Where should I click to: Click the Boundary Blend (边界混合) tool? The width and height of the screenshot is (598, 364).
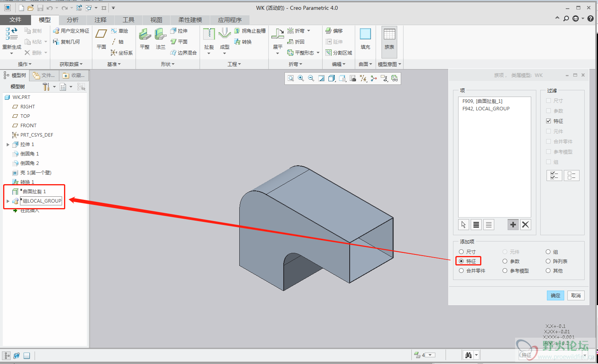pyautogui.click(x=183, y=53)
